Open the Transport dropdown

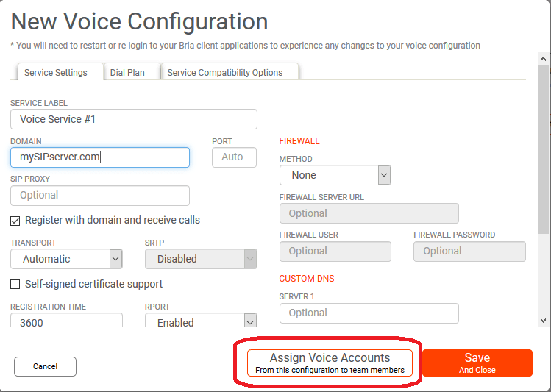pos(66,259)
